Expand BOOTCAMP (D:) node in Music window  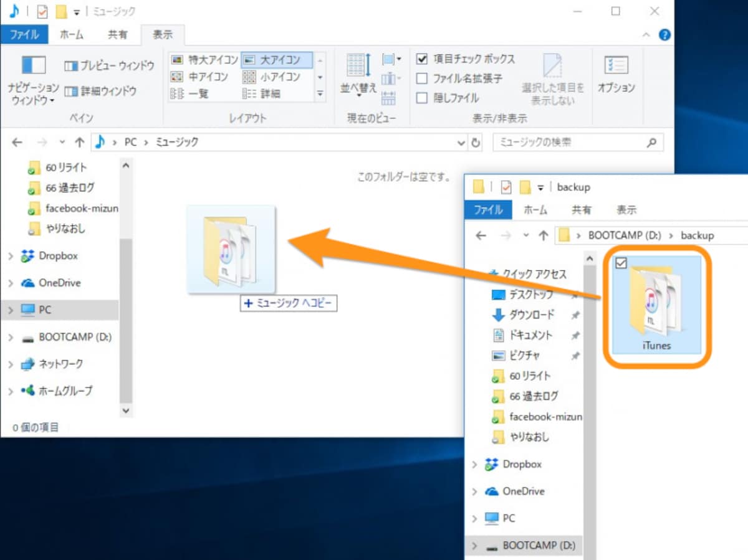(x=10, y=337)
